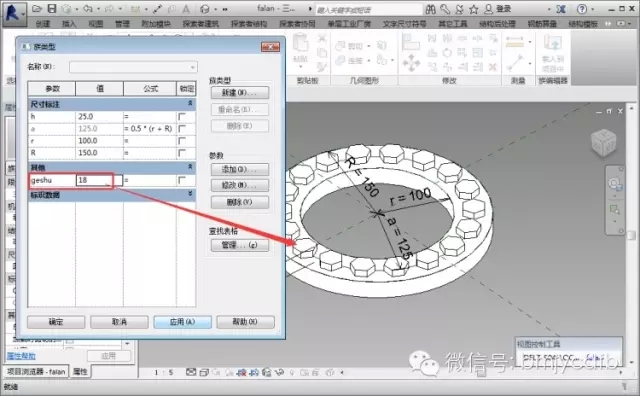The image size is (640, 396).
Task: Open the 创建 (Create) ribbon tab
Action: pos(43,24)
